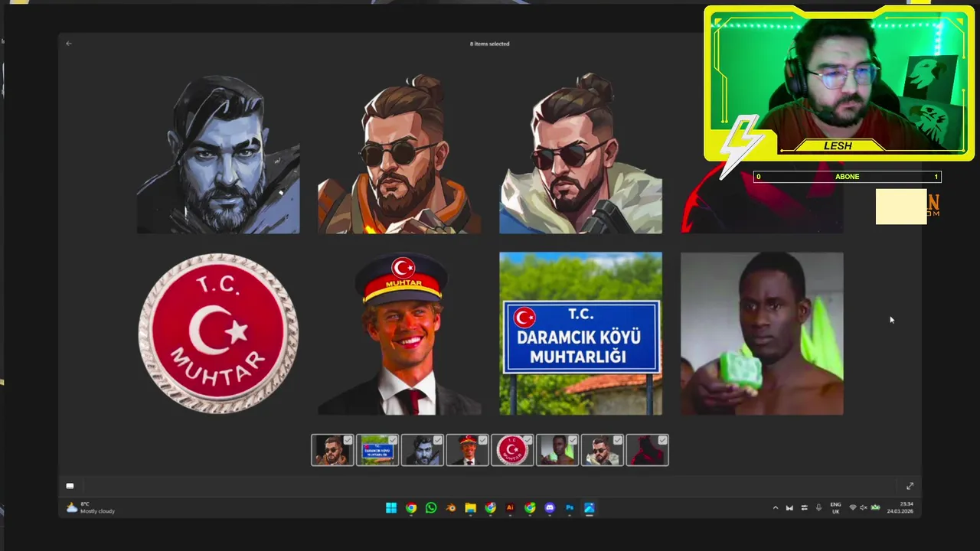The width and height of the screenshot is (980, 551).
Task: Click the muted volume speaker icon
Action: point(864,507)
